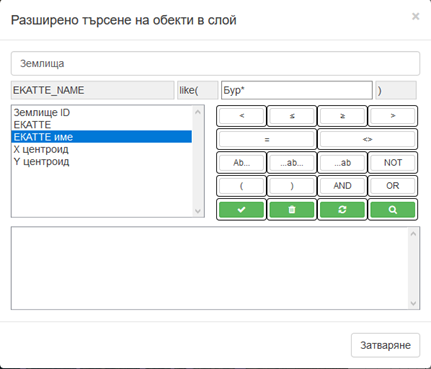Viewport: 431px width, 369px height.
Task: Select 'ЕКАТТЕ име' in the field list
Action: [101, 137]
